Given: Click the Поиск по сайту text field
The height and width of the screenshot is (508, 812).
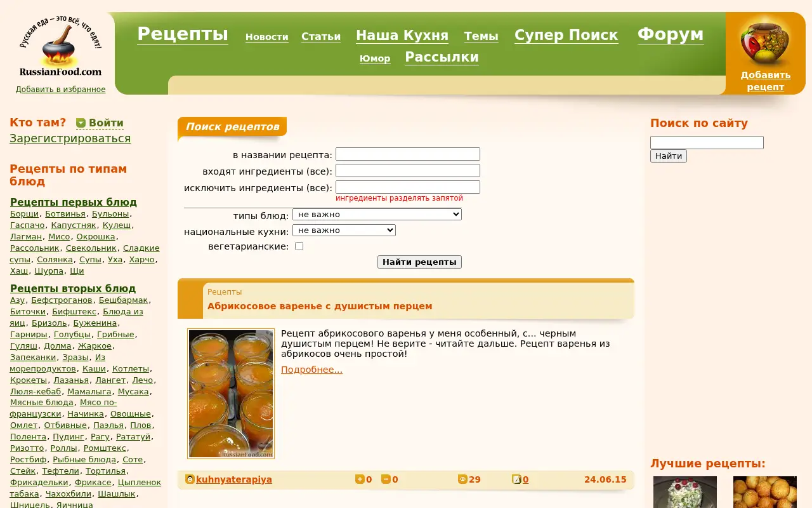Looking at the screenshot, I should [x=707, y=143].
